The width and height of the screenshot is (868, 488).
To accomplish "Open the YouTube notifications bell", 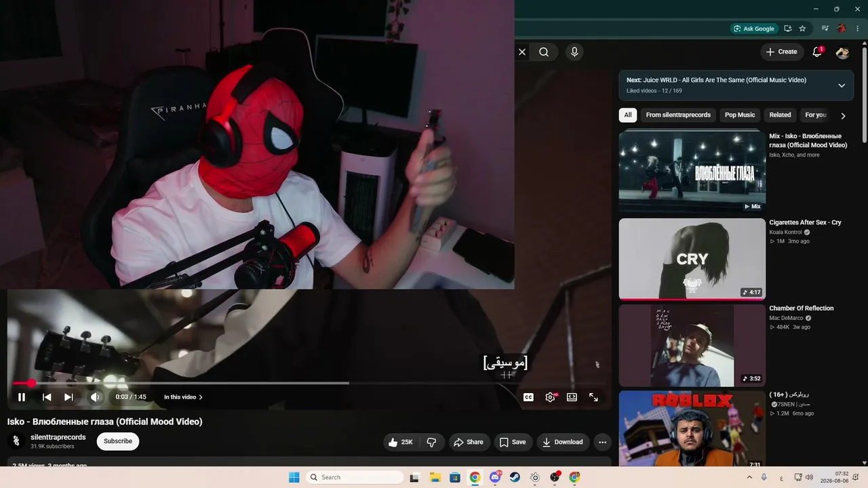I will click(817, 52).
